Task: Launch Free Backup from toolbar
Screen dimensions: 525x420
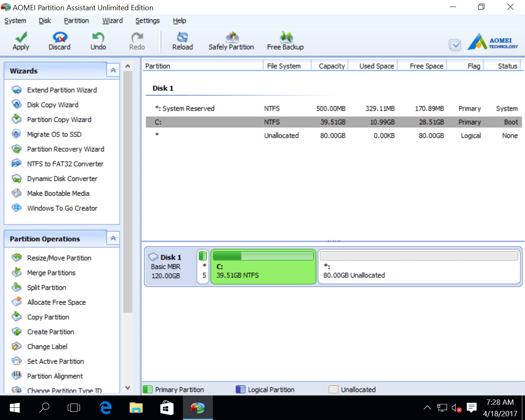Action: pyautogui.click(x=285, y=38)
